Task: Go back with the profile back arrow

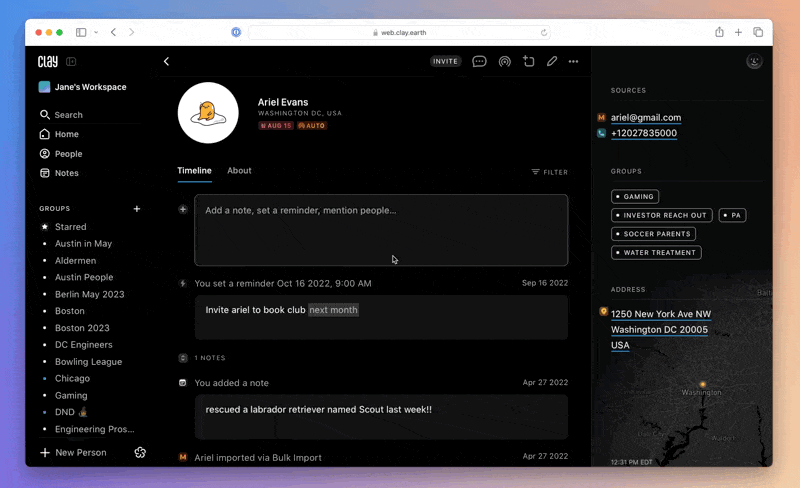Action: click(166, 61)
